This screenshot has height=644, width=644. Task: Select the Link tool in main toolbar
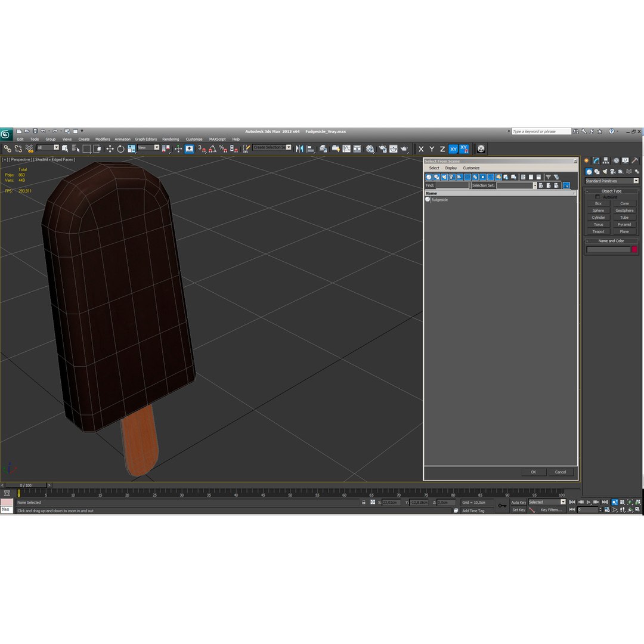[x=7, y=148]
